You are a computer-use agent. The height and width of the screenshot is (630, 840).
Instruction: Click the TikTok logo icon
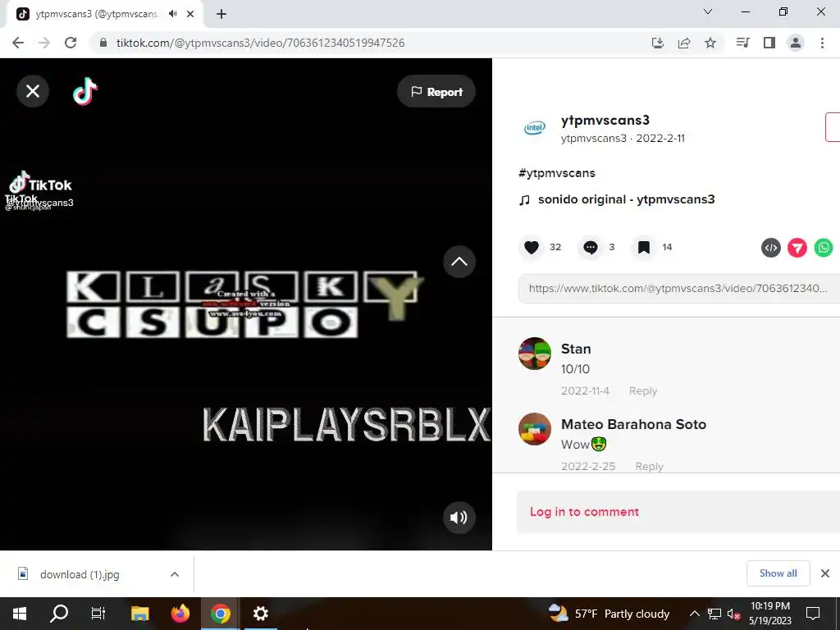pyautogui.click(x=85, y=91)
